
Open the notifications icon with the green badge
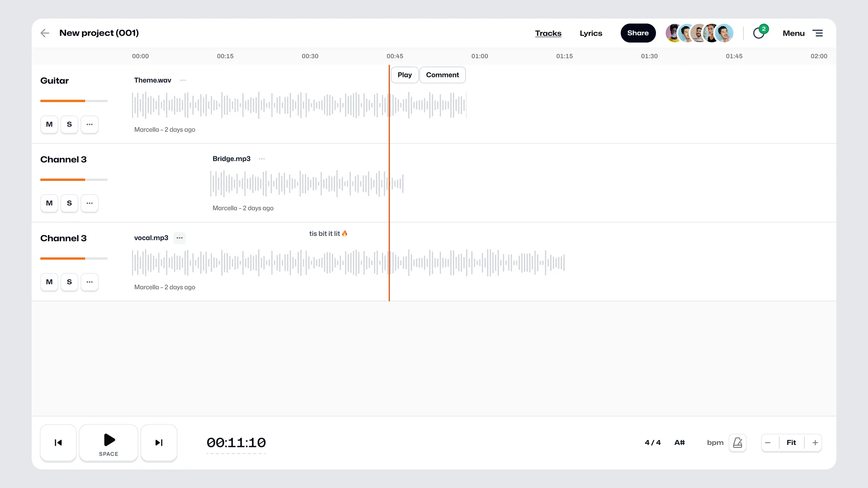759,33
